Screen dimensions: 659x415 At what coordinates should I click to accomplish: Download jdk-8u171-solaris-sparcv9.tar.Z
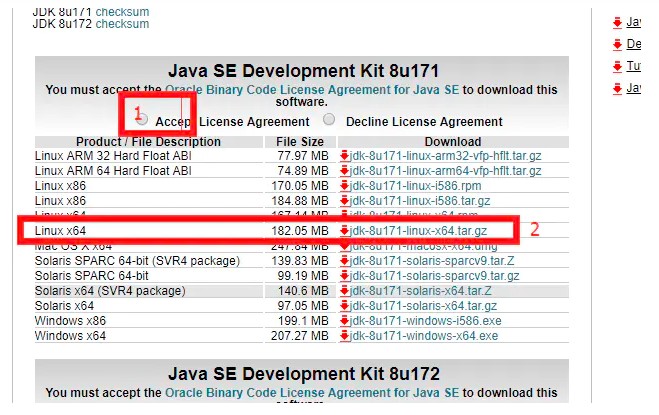(432, 261)
